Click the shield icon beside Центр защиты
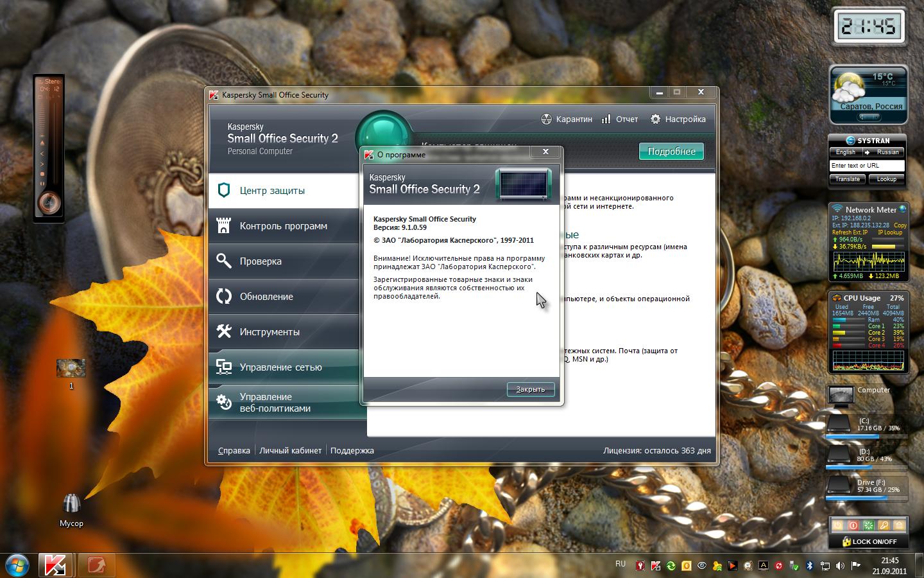This screenshot has height=578, width=924. pos(224,190)
